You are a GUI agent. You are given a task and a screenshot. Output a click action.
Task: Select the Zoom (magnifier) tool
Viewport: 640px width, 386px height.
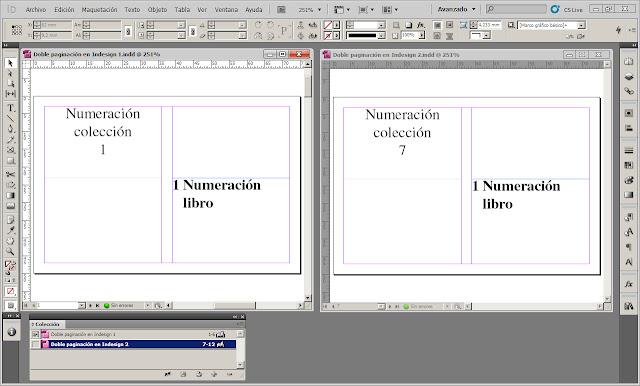[x=11, y=251]
